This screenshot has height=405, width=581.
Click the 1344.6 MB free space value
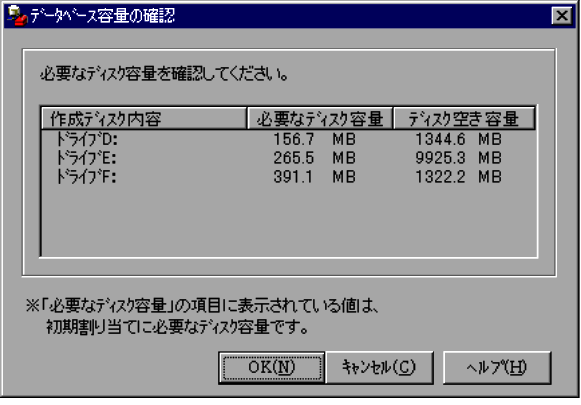pyautogui.click(x=458, y=139)
